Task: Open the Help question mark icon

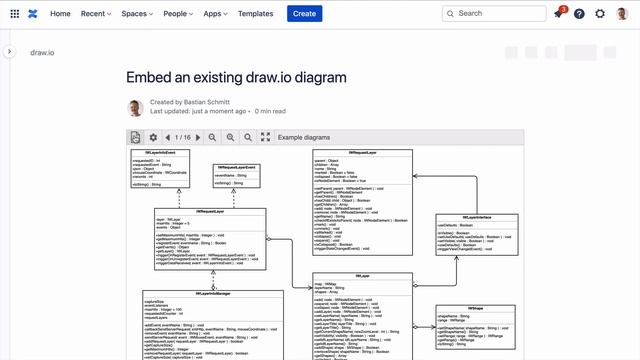Action: coord(579,14)
